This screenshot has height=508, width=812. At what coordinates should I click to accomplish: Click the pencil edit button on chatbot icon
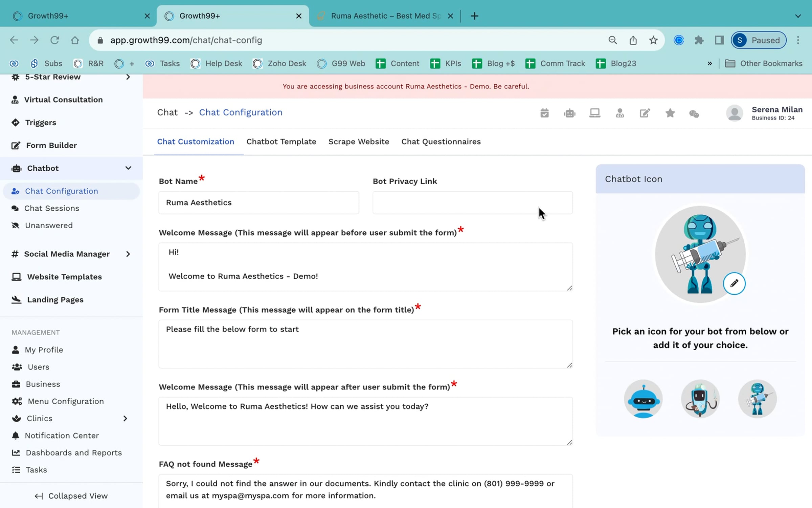point(734,283)
